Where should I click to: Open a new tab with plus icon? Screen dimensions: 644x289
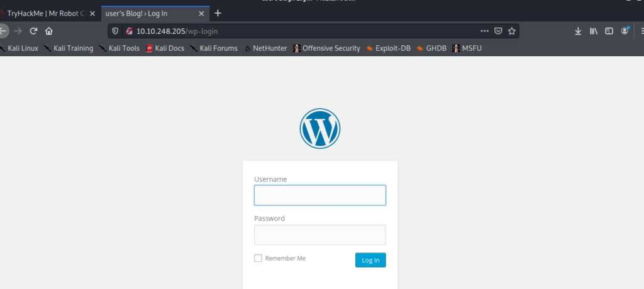pos(218,13)
